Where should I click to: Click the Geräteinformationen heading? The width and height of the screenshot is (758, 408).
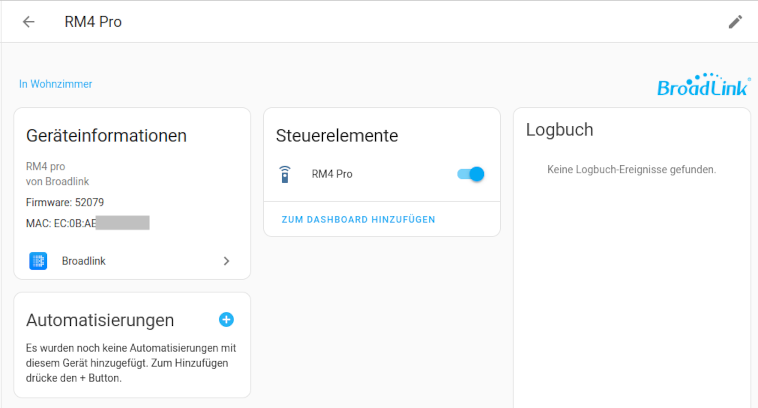click(106, 136)
